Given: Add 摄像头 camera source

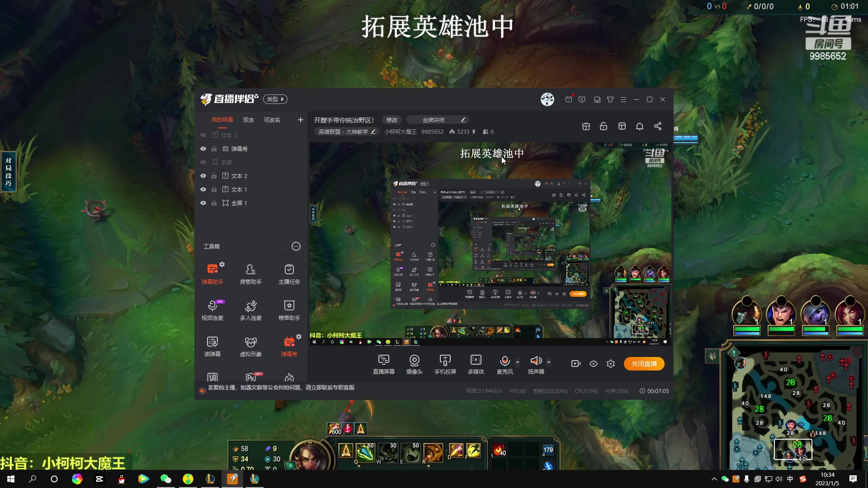Looking at the screenshot, I should pyautogui.click(x=414, y=364).
